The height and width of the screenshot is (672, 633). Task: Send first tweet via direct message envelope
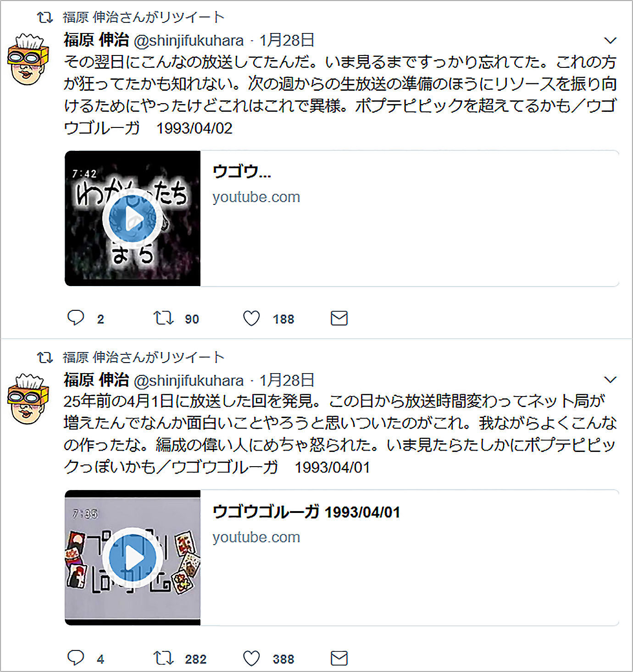(339, 318)
